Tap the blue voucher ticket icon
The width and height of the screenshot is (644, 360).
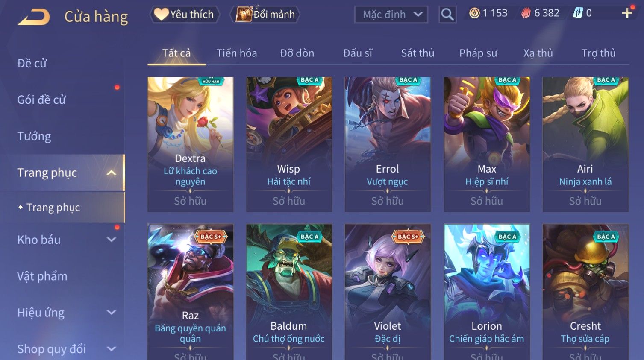[578, 13]
